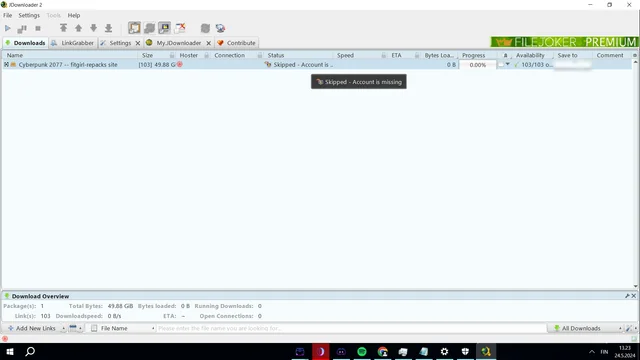The image size is (640, 360).
Task: Open Download Overview settings wrench icon
Action: (627, 296)
